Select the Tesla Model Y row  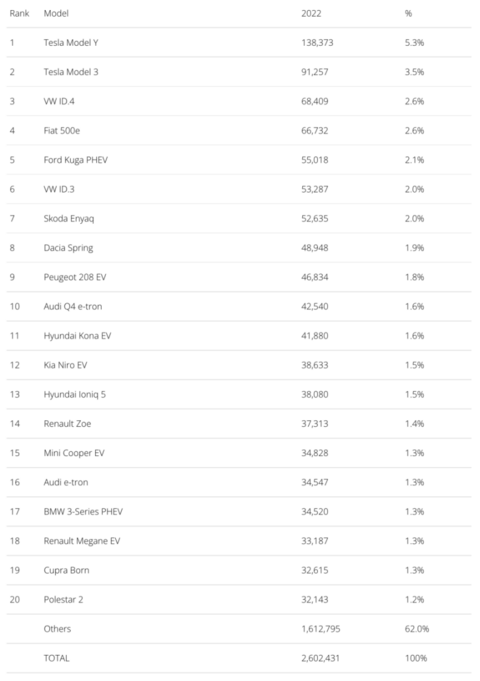[239, 43]
